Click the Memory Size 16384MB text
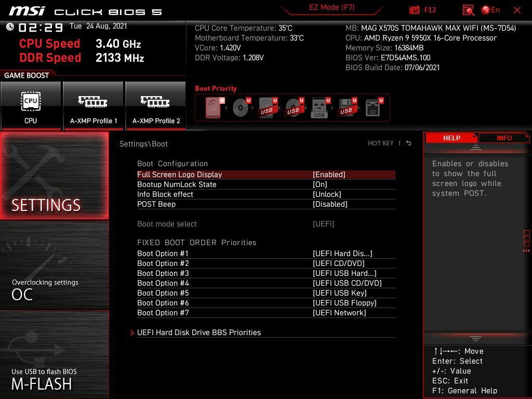 point(384,48)
